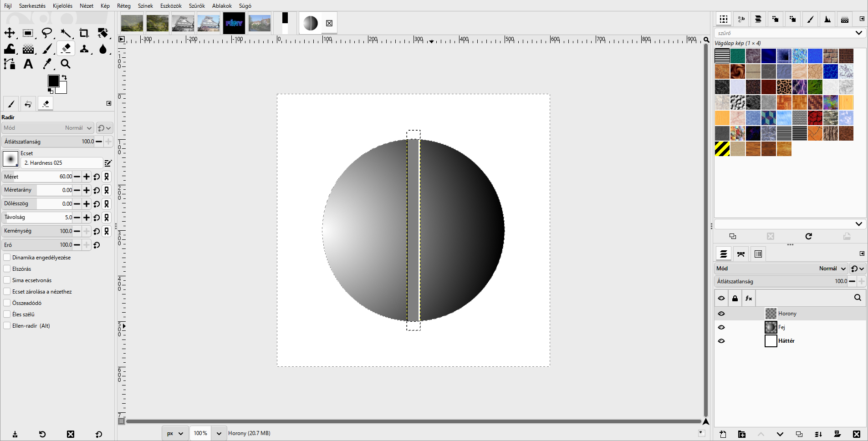Viewport: 868px width, 441px height.
Task: Select the Text tool
Action: pos(28,64)
